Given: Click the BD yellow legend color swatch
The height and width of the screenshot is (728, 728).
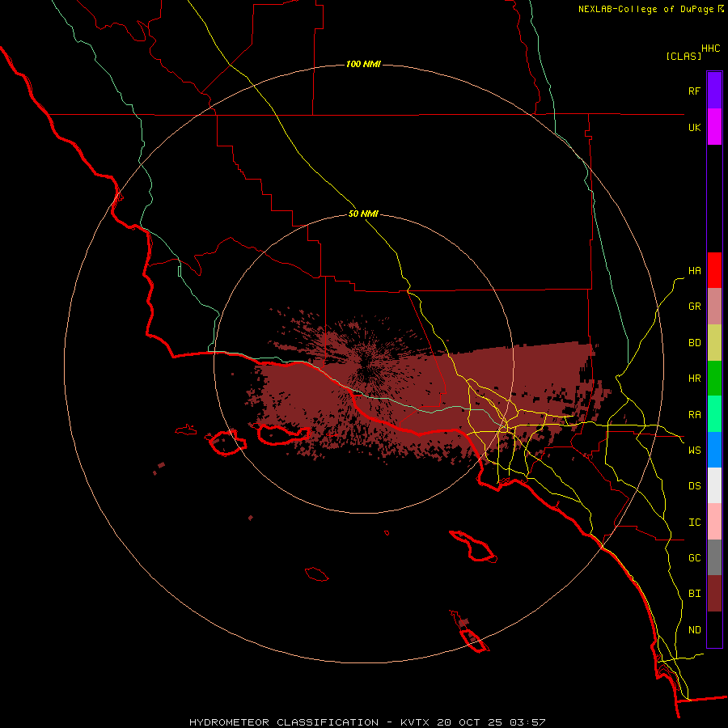Looking at the screenshot, I should 714,343.
